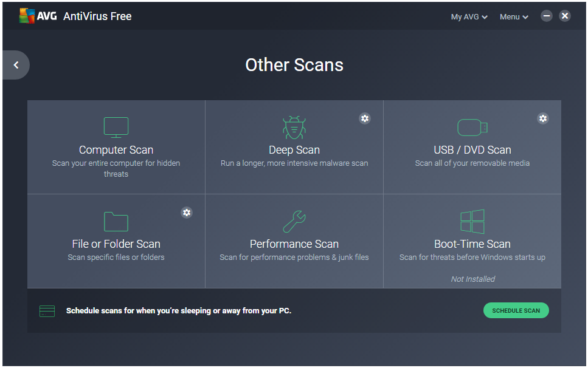Click the calendar icon beside schedule text
This screenshot has width=588, height=368.
(x=47, y=311)
